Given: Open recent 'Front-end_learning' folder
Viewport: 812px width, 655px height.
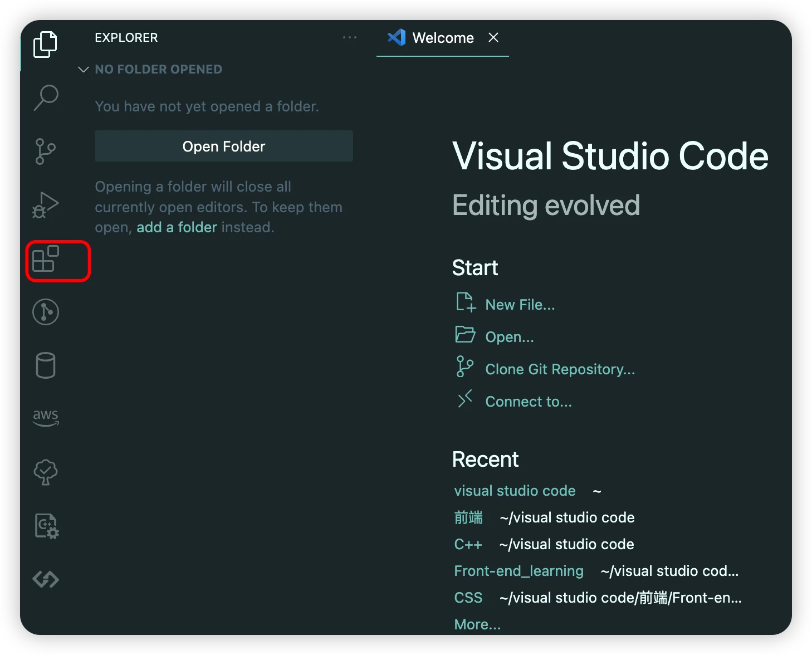Looking at the screenshot, I should coord(518,571).
